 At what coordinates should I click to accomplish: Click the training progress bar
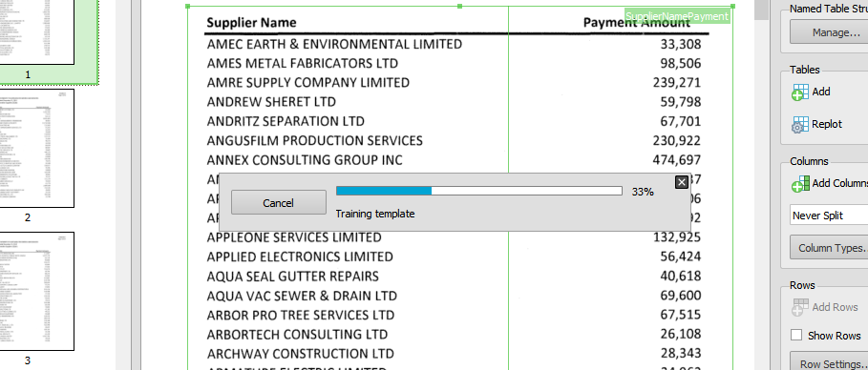coord(478,191)
